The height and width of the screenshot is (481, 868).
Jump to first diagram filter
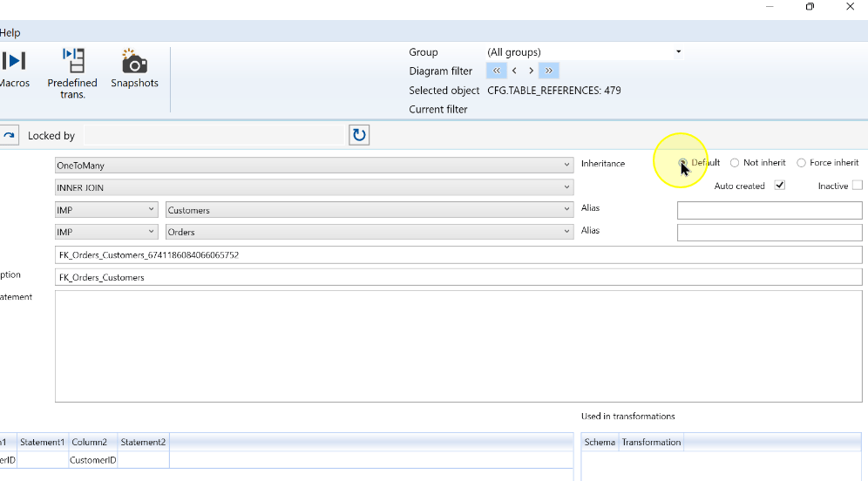[x=497, y=71]
